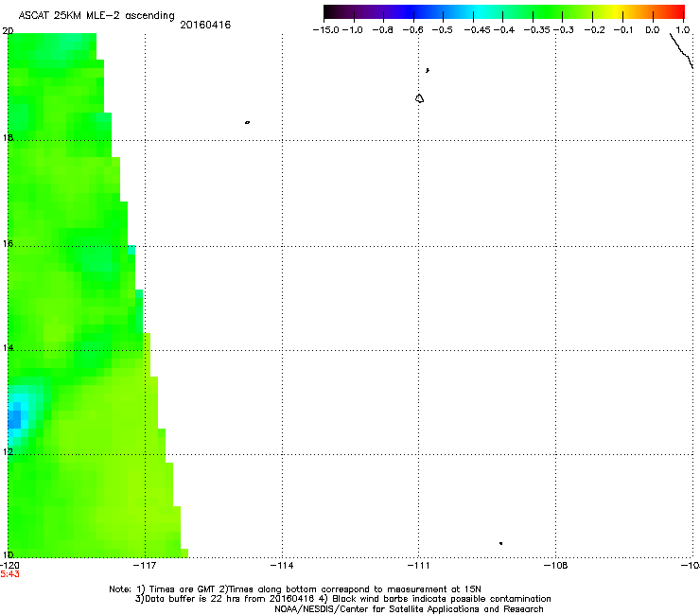Click the longitude label -111
Screen dimensions: 700x615
tap(418, 566)
